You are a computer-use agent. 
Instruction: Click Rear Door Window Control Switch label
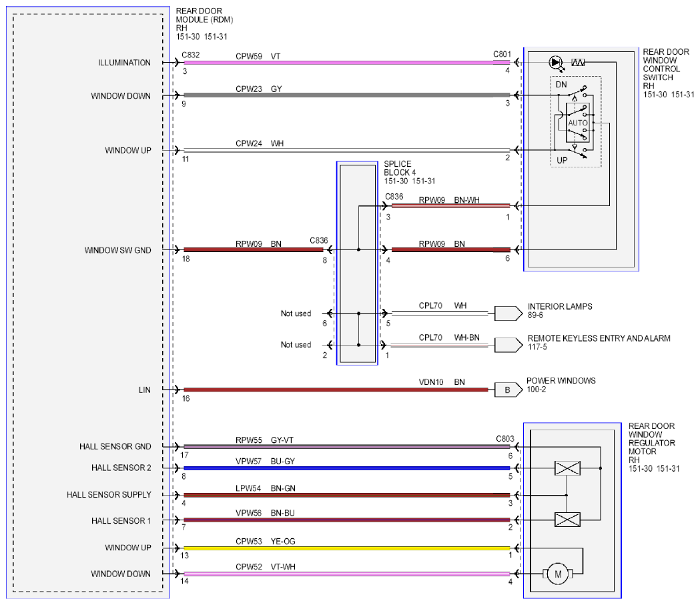[x=669, y=73]
